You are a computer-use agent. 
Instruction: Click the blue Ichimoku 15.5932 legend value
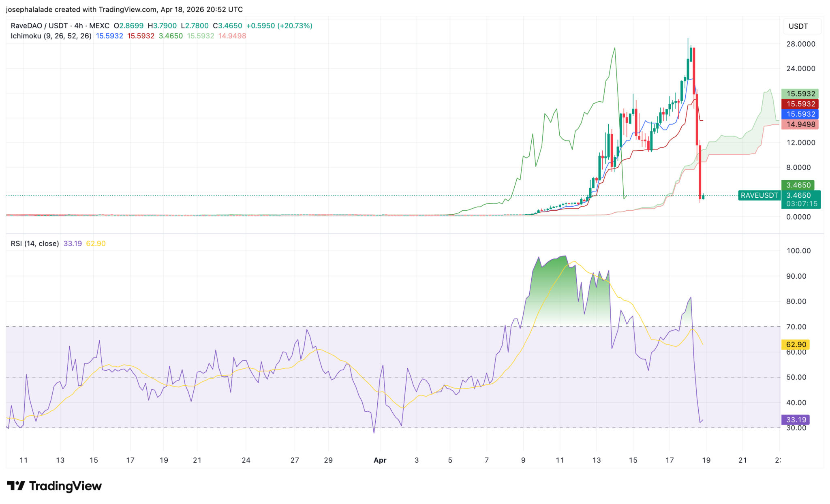click(x=109, y=36)
